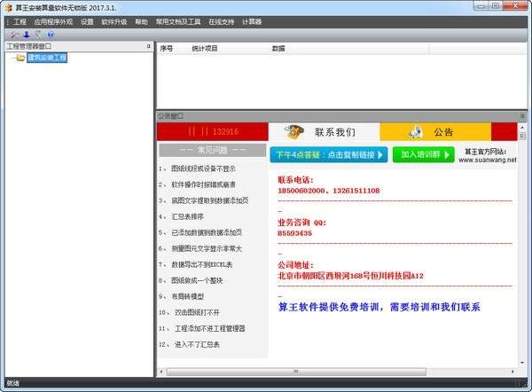Click the 就绪 status bar text

13,383
